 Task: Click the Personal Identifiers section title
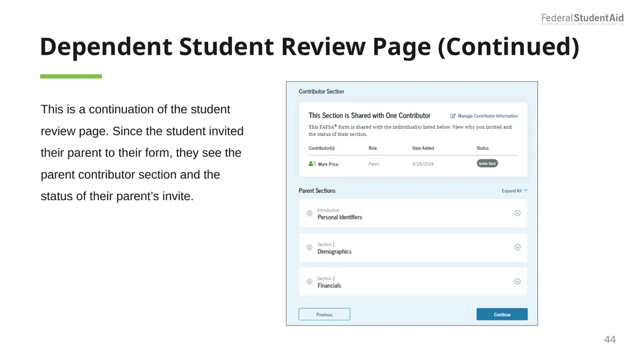pos(340,217)
